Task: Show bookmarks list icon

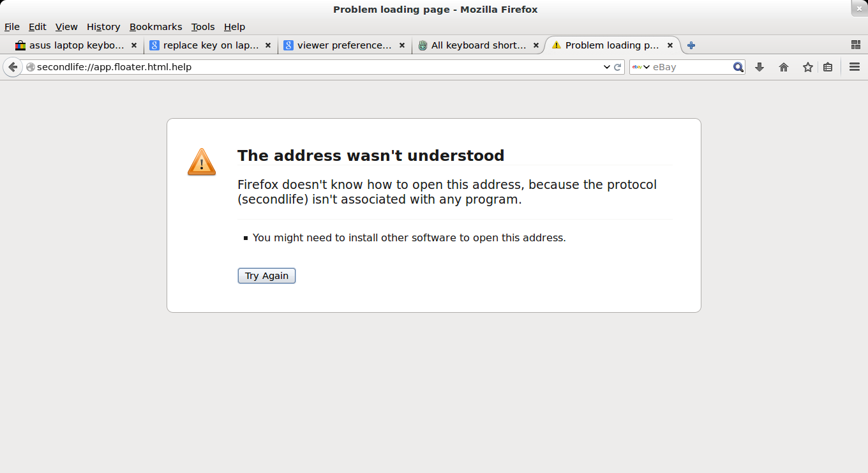Action: click(x=828, y=67)
